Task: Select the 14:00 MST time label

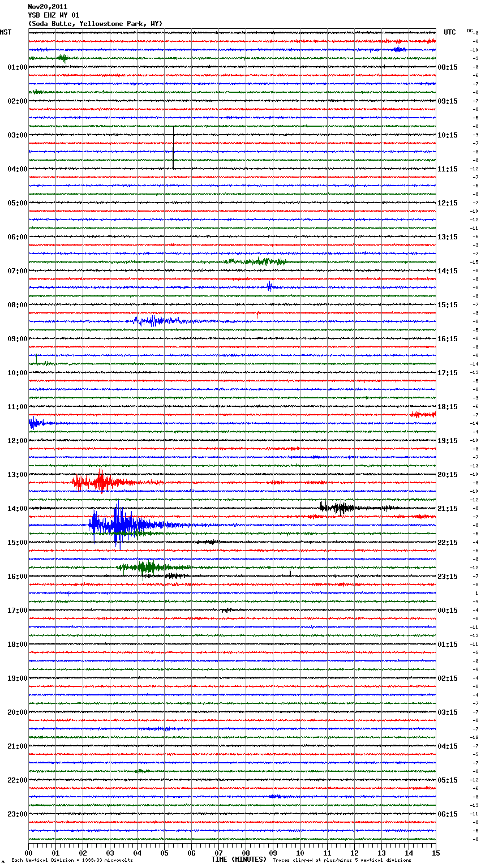Action: pos(17,509)
